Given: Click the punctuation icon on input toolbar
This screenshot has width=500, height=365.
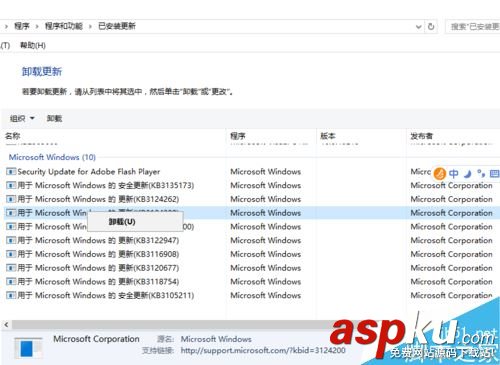Looking at the screenshot, I should pyautogui.click(x=481, y=173).
